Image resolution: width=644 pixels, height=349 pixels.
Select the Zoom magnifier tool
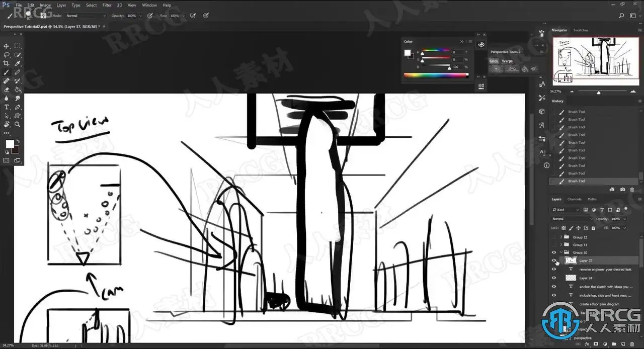point(18,124)
